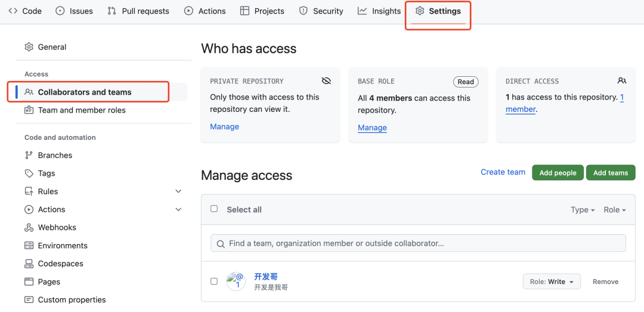Viewport: 644px width, 312px height.
Task: Tick the checkbox for 开发哥
Action: pyautogui.click(x=214, y=281)
